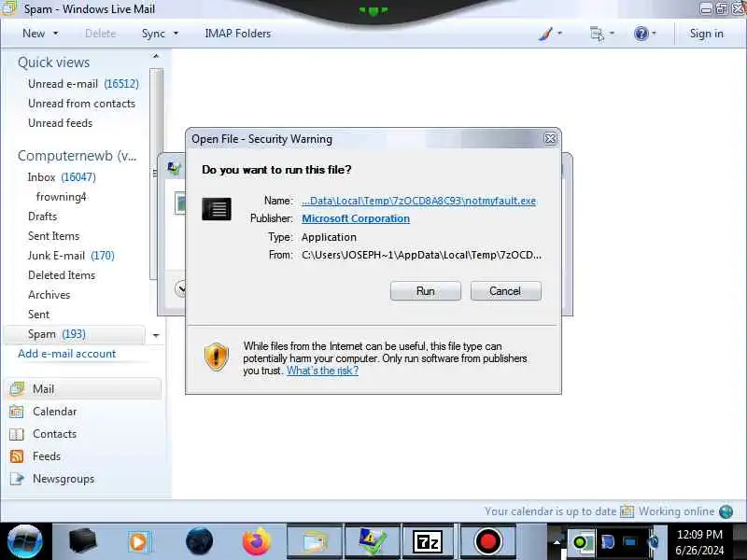Screen dimensions: 747x560
Task: Switch to the Calendar view
Action: 54,412
